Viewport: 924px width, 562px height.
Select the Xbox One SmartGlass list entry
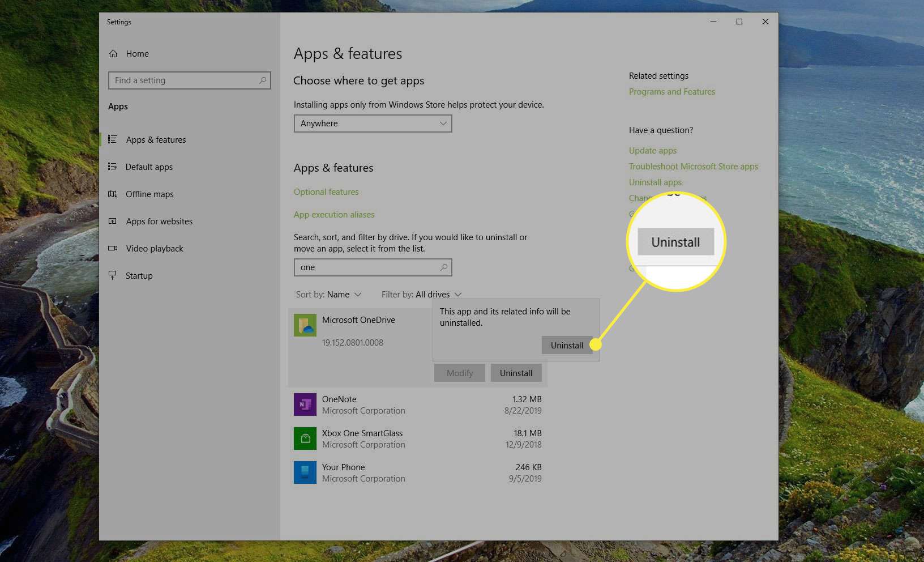tap(418, 438)
